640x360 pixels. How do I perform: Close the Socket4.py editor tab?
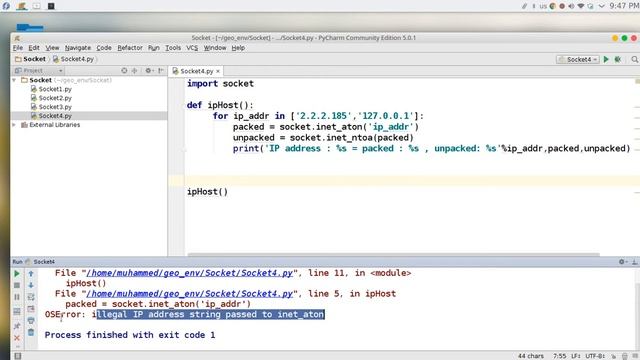tap(218, 71)
